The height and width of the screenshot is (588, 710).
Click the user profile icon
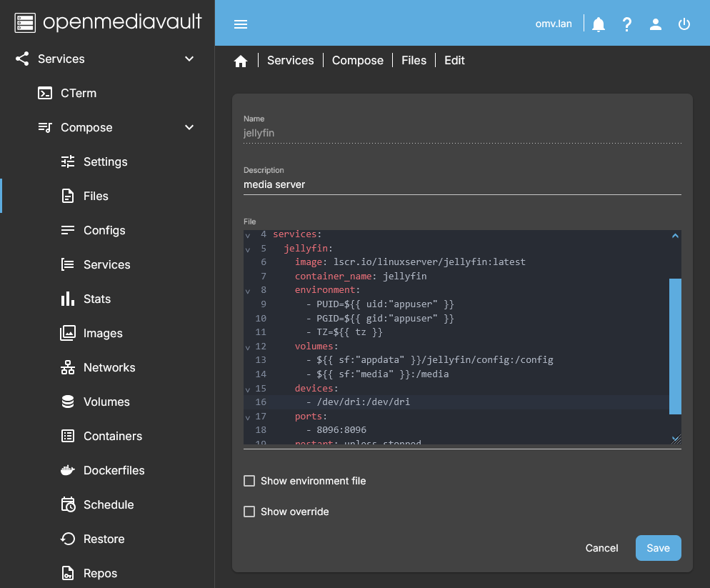pyautogui.click(x=656, y=24)
